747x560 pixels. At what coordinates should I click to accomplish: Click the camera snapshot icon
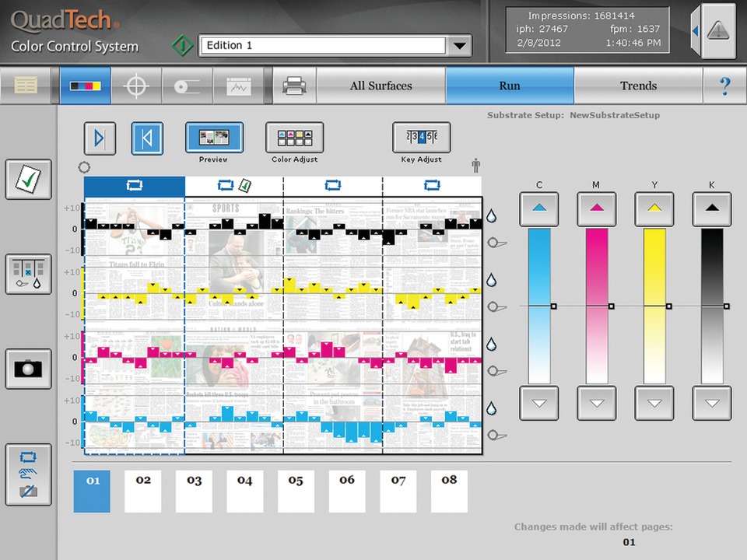(x=29, y=368)
